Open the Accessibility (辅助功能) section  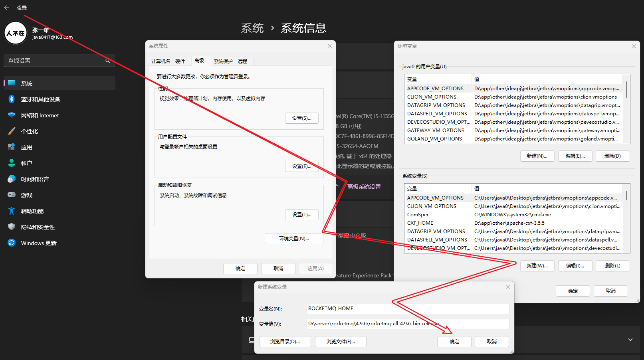click(32, 211)
